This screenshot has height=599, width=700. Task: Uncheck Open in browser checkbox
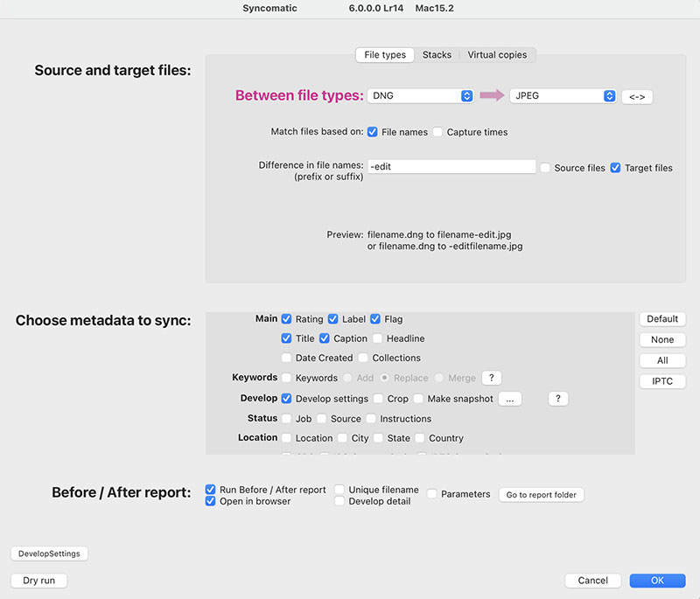tap(210, 501)
